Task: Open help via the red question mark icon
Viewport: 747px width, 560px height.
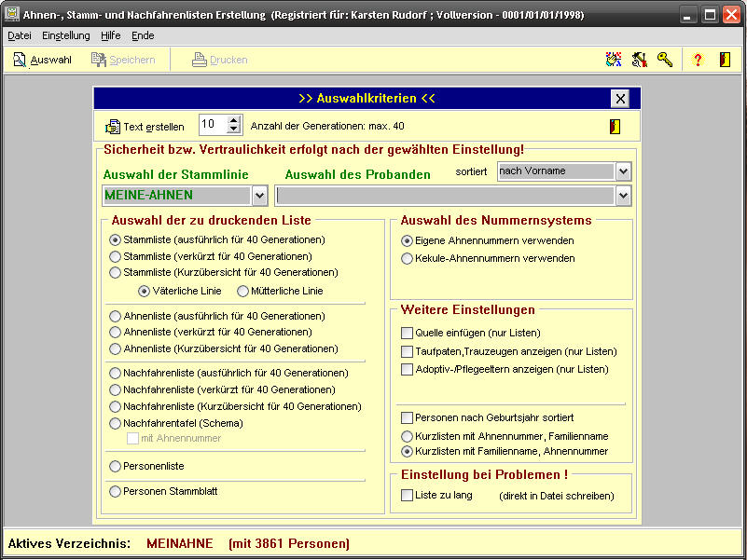Action: tap(698, 60)
